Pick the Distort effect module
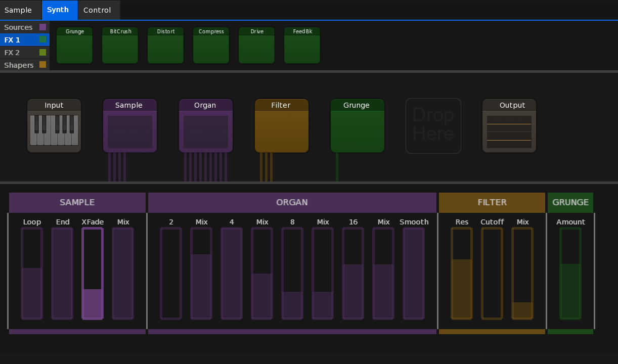Viewport: 618px width, 364px height. (165, 45)
